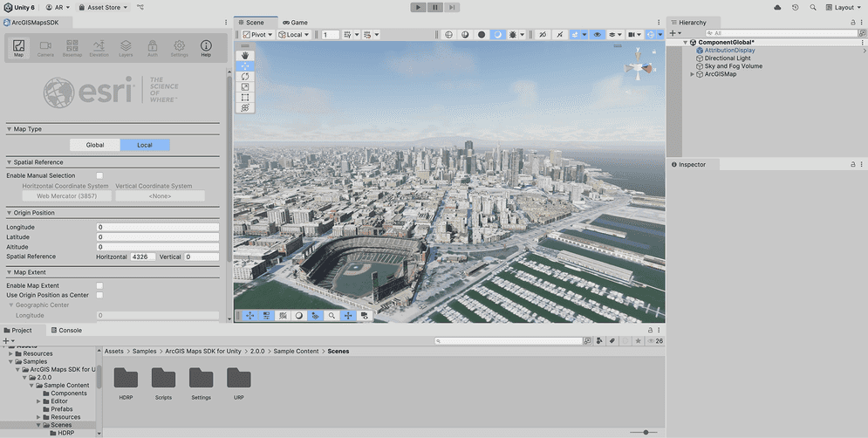Open the Unity search magnifier icon
The image size is (868, 438).
point(813,7)
